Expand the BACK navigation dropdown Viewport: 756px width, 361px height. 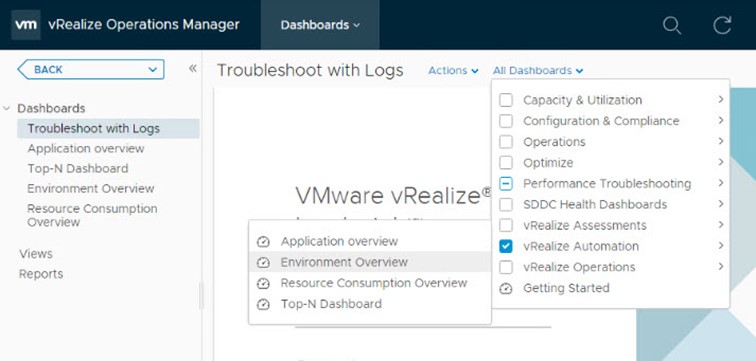(91, 69)
